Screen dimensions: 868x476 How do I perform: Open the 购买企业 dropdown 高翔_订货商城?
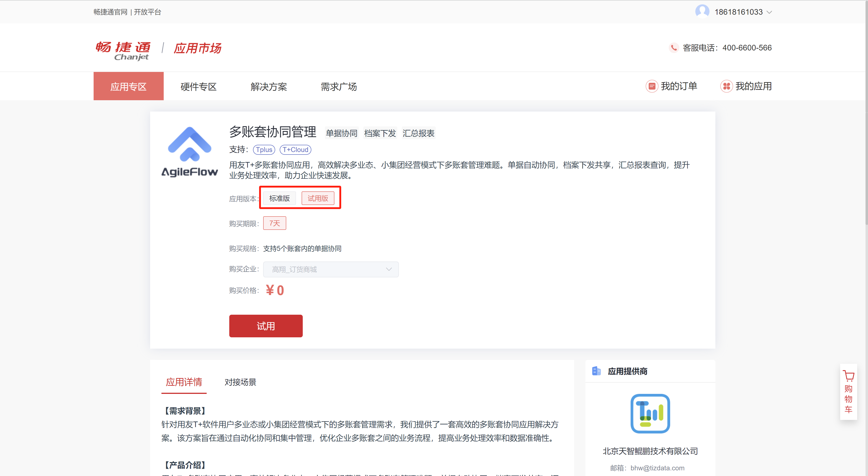331,269
